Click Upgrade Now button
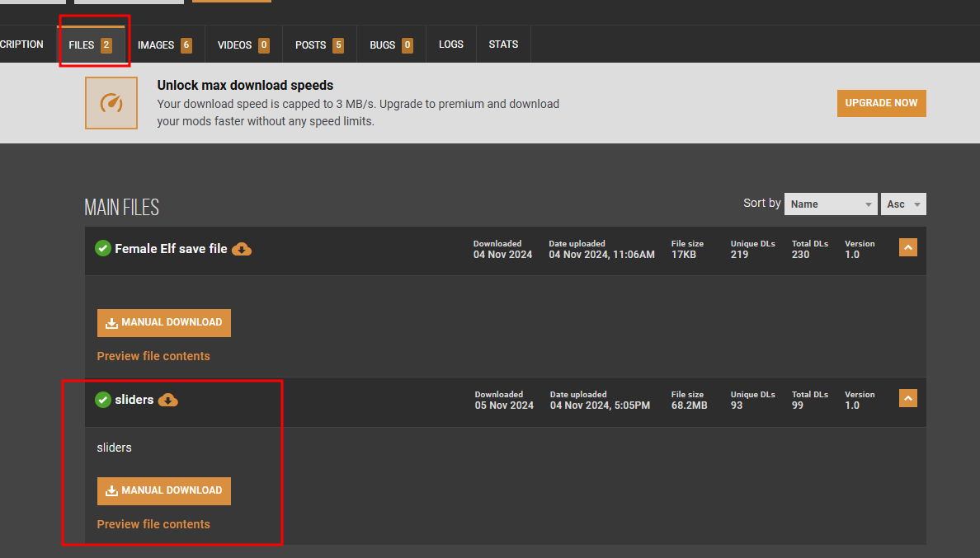This screenshot has height=558, width=980. click(x=881, y=103)
